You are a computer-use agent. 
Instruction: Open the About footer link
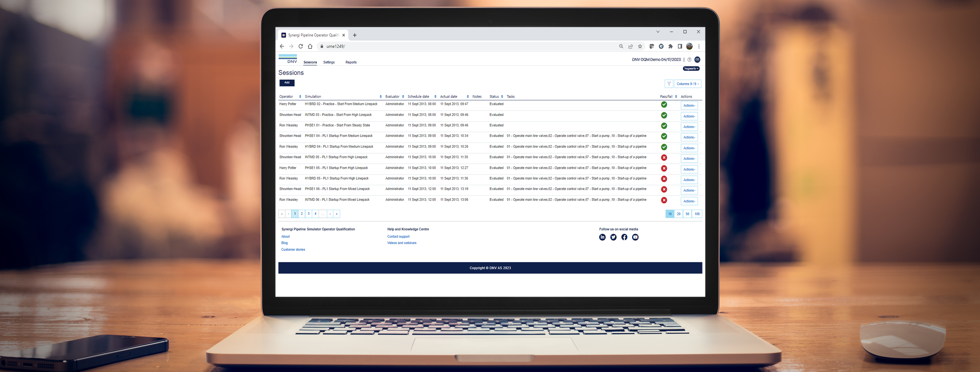pyautogui.click(x=285, y=236)
